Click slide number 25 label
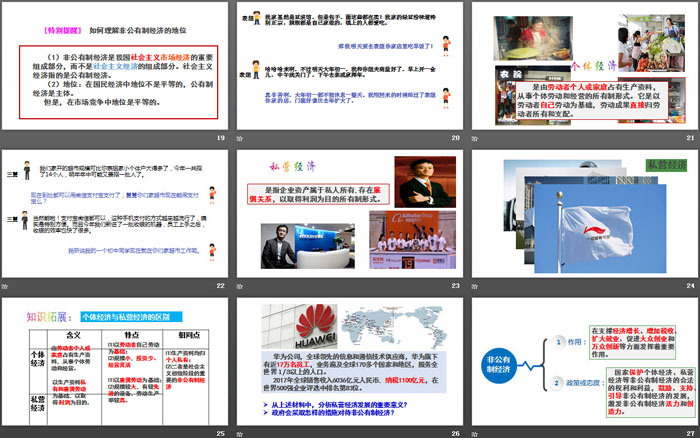 221,433
